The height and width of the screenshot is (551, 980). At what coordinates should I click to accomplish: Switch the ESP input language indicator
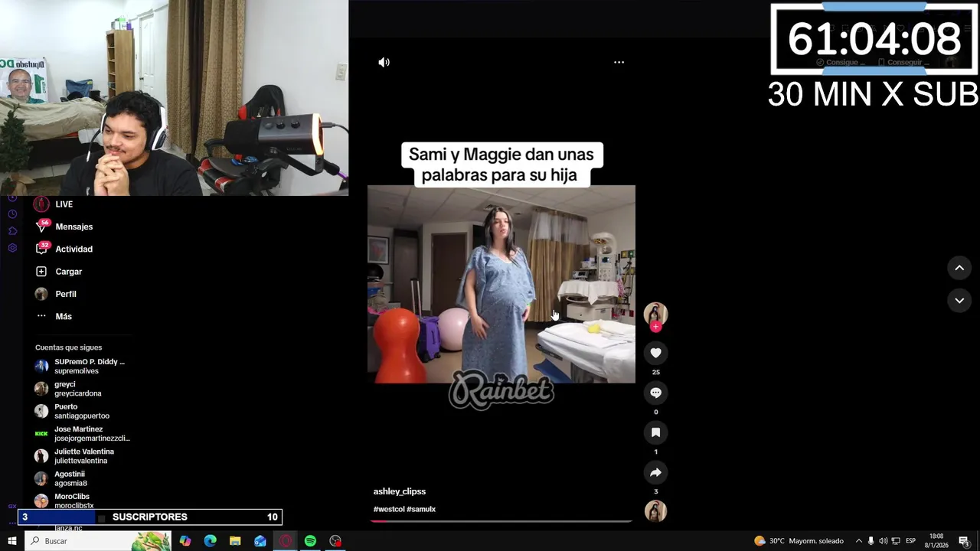pos(911,541)
